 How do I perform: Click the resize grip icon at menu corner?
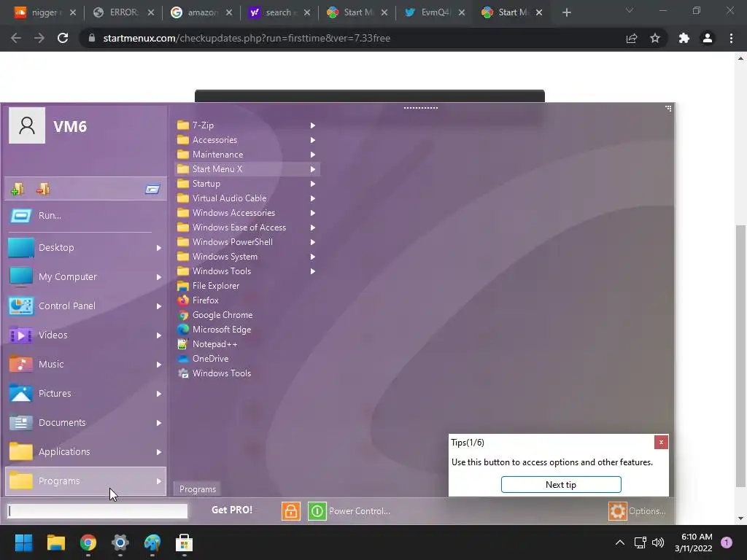click(x=668, y=109)
